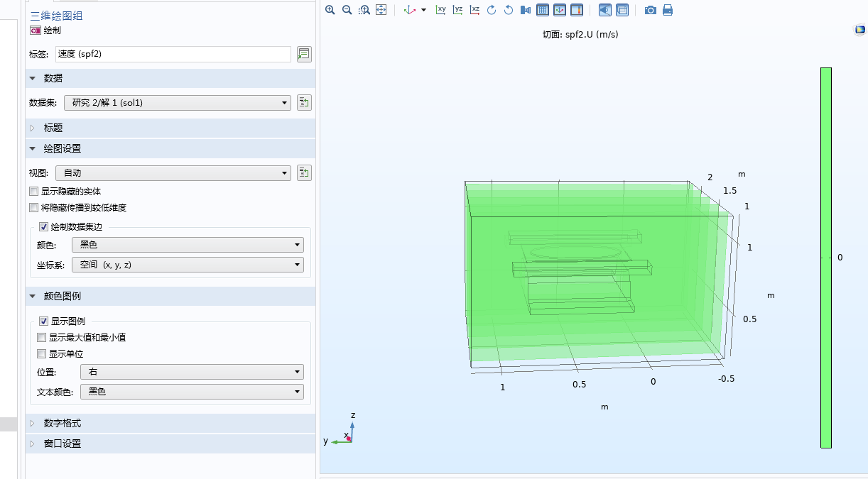Click the zoom in magnifier icon

pos(330,10)
